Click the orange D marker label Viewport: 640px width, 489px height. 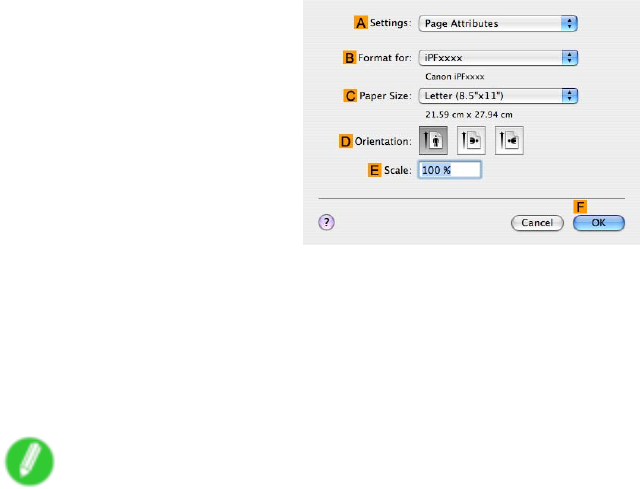(x=345, y=141)
